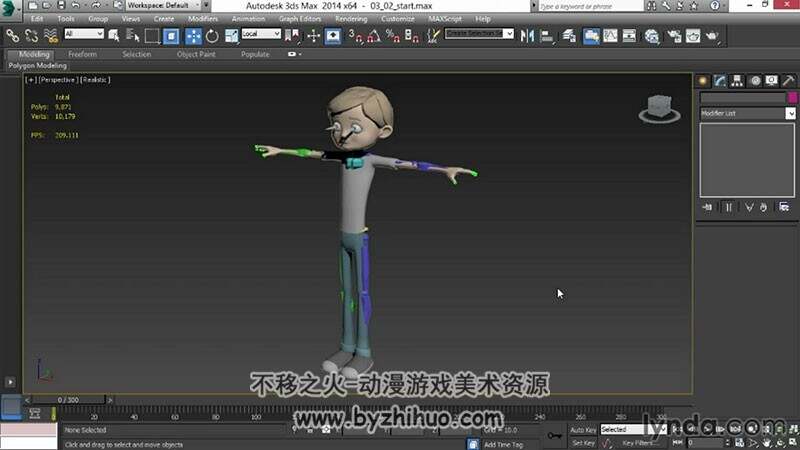
Task: Click the Set Key button
Action: coord(583,443)
